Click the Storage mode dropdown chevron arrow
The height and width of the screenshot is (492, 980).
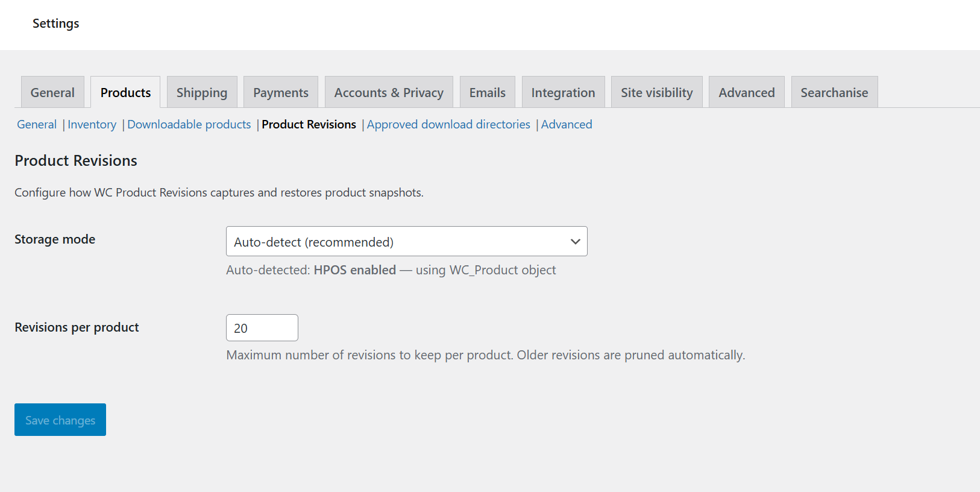(x=575, y=242)
